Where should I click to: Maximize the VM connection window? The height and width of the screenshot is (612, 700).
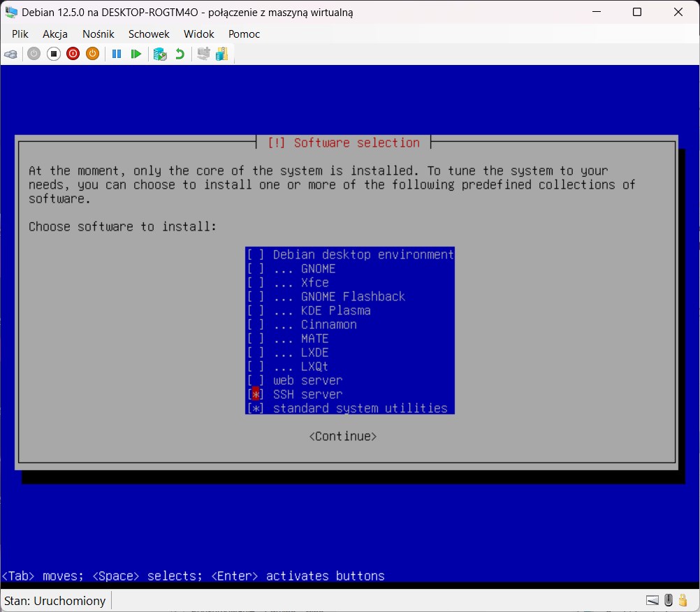(x=637, y=12)
